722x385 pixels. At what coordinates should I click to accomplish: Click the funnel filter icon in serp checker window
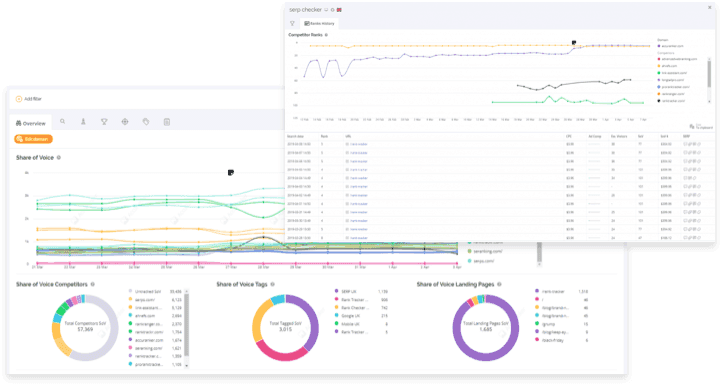pos(292,23)
